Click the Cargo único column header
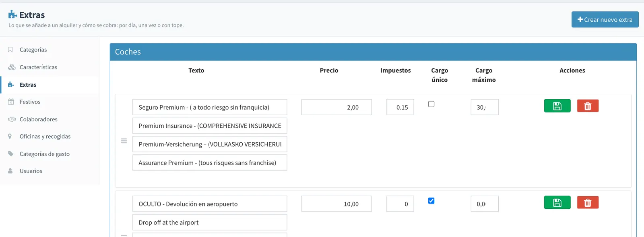The image size is (644, 237). (440, 75)
